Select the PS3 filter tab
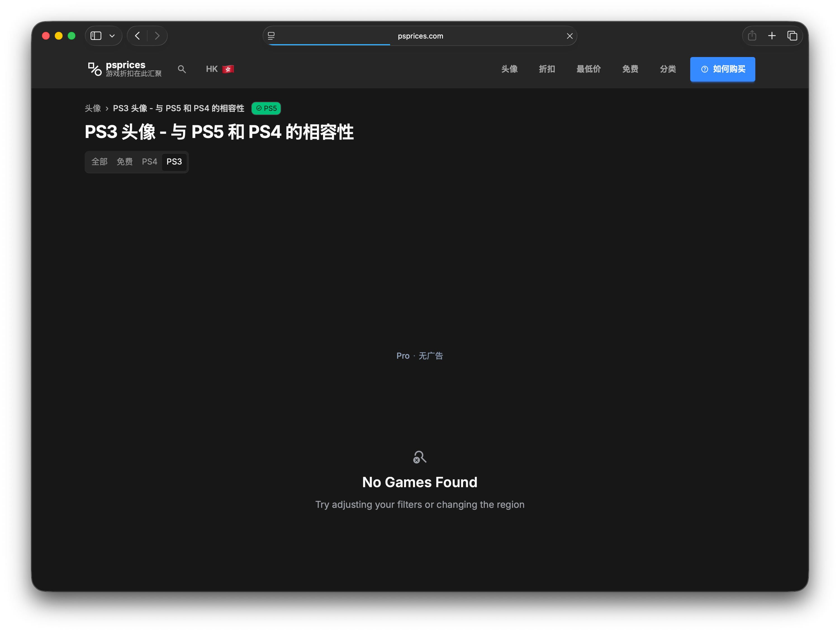The width and height of the screenshot is (840, 633). tap(174, 162)
